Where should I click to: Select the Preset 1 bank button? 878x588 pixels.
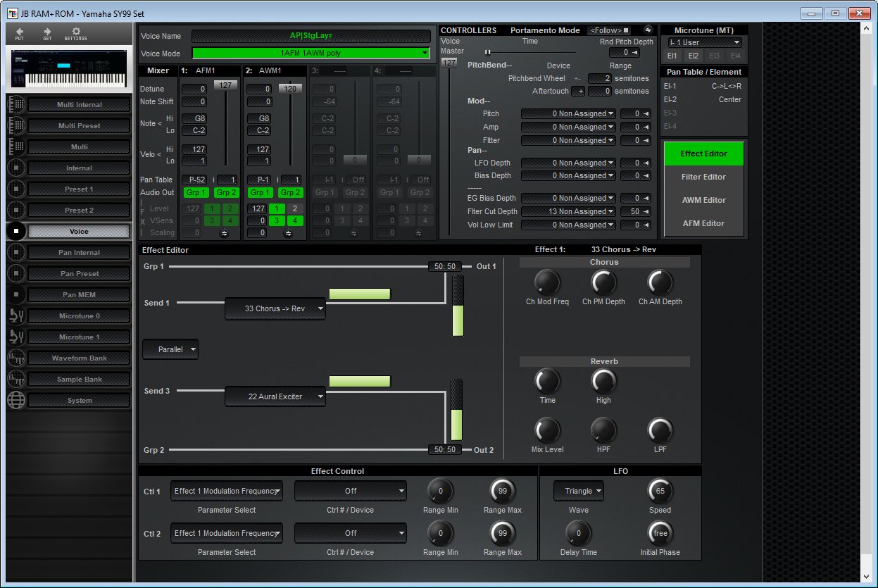click(x=79, y=189)
